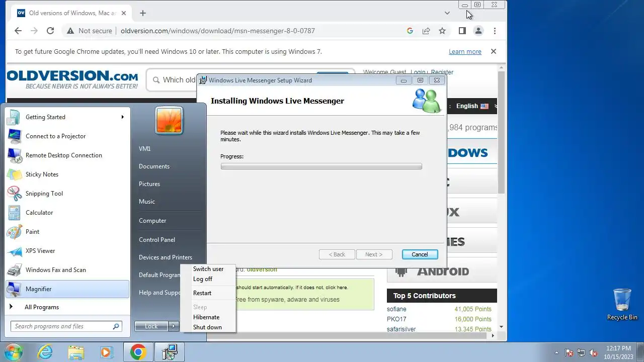This screenshot has width=644, height=362.
Task: Open Music from Start menu
Action: click(147, 202)
